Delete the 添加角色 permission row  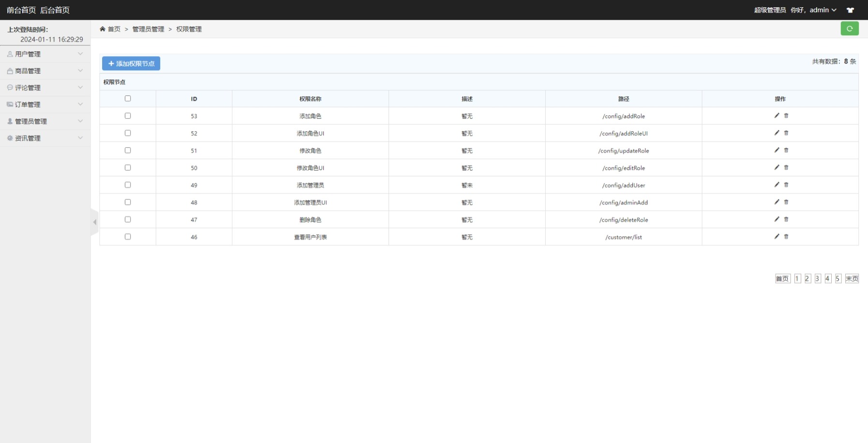pyautogui.click(x=786, y=115)
